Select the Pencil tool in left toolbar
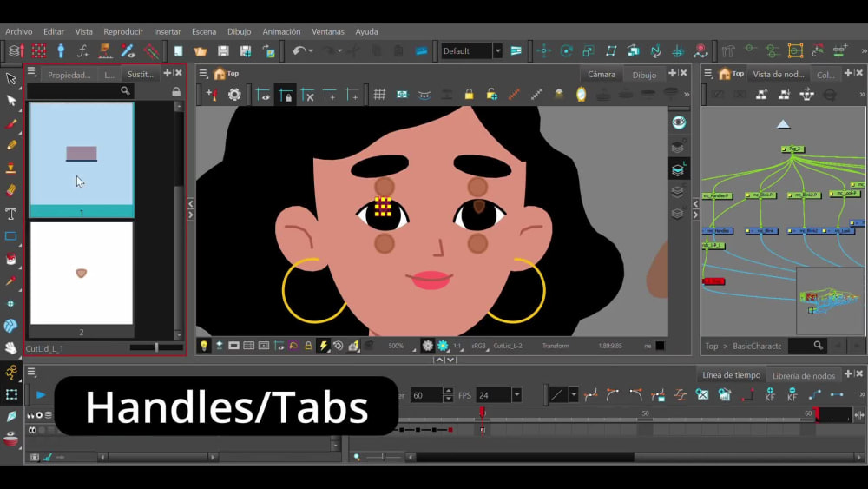 [11, 146]
